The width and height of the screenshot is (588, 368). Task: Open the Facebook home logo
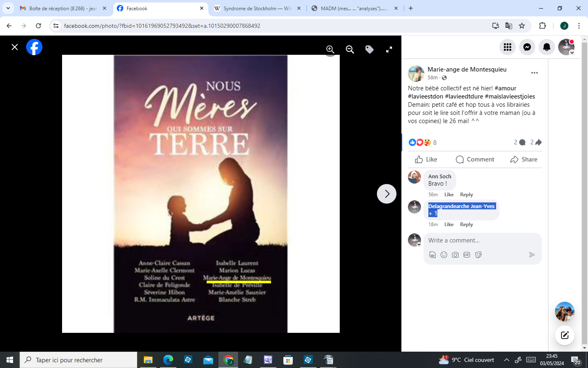[x=34, y=47]
